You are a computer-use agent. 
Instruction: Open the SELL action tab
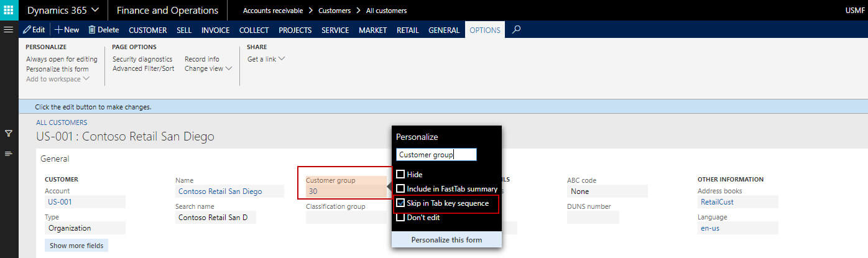pos(184,30)
